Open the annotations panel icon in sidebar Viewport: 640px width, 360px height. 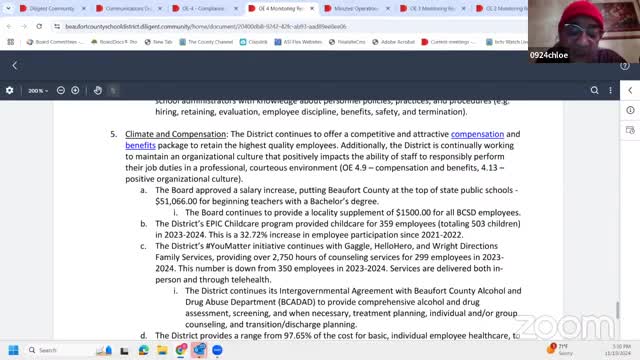[630, 130]
